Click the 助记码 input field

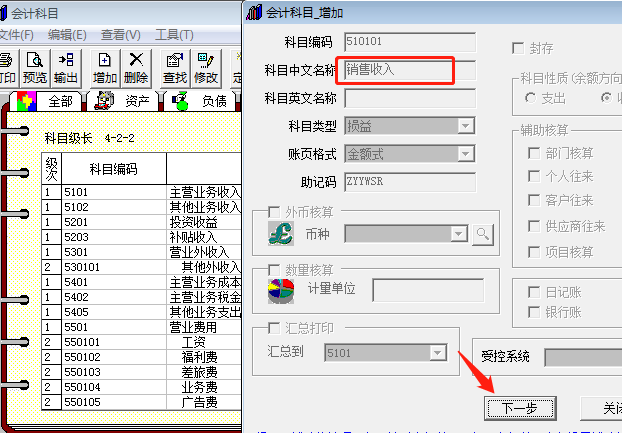(410, 182)
